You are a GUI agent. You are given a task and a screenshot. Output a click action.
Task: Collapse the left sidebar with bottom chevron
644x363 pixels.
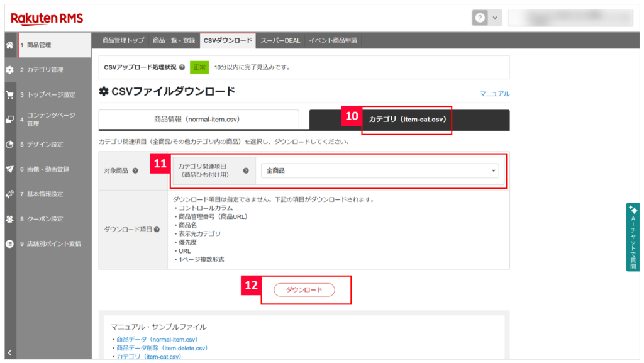[x=9, y=352]
